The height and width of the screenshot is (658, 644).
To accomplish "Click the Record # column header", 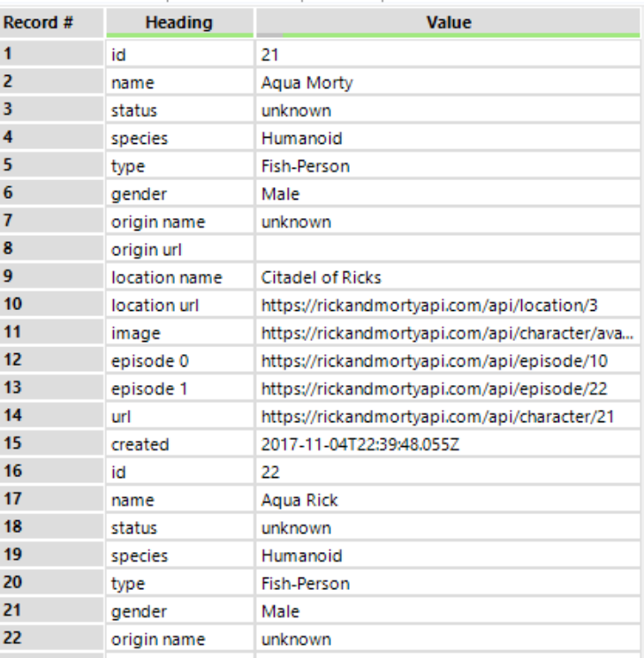I will tap(51, 22).
